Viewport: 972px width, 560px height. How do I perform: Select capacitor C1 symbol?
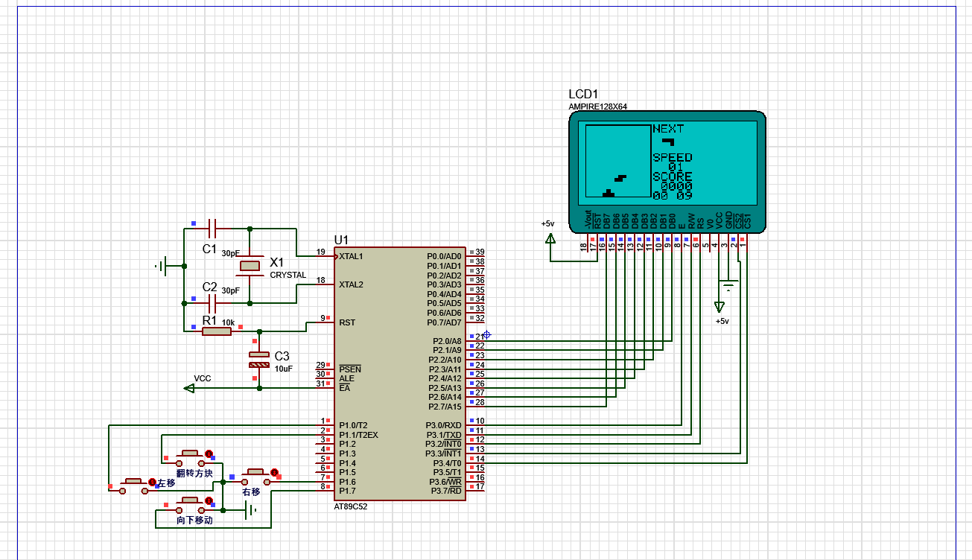pos(212,229)
